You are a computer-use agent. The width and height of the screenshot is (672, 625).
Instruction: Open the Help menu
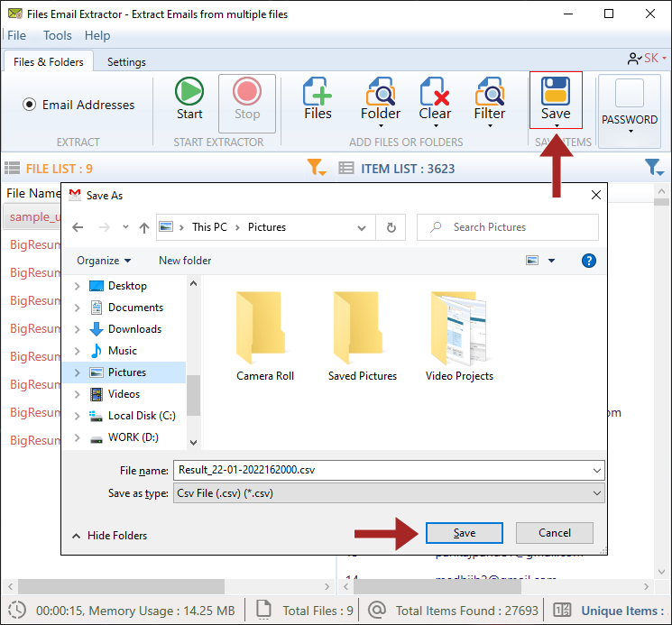coord(97,35)
